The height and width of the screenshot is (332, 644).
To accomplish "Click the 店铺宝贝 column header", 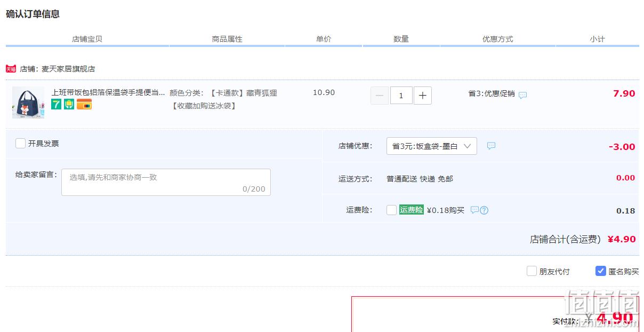I will tap(87, 39).
